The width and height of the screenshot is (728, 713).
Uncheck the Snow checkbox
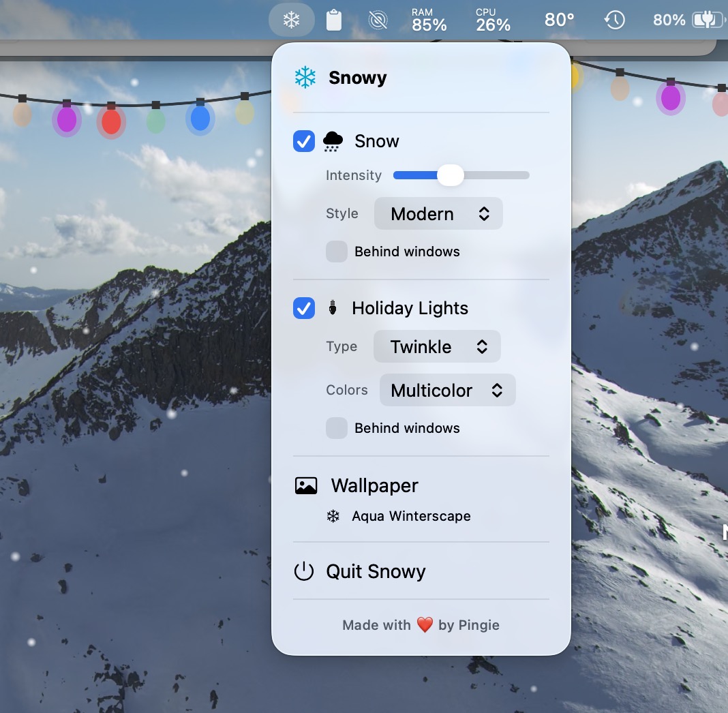click(303, 140)
